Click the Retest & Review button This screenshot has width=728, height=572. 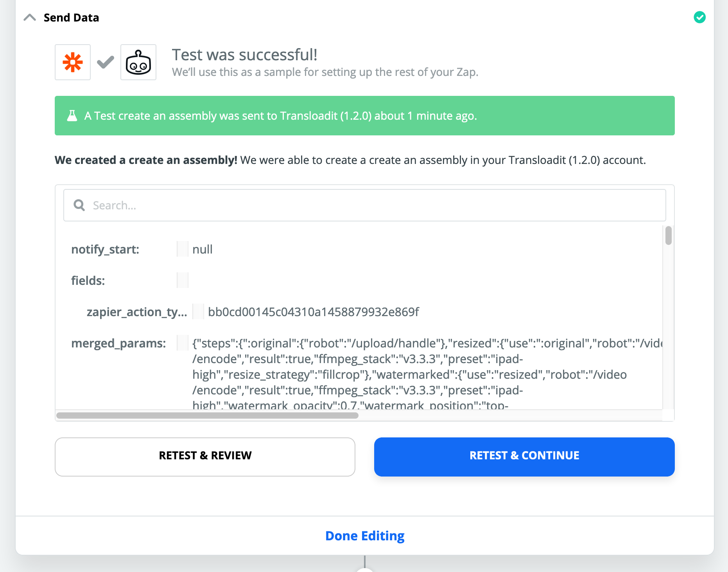(205, 457)
